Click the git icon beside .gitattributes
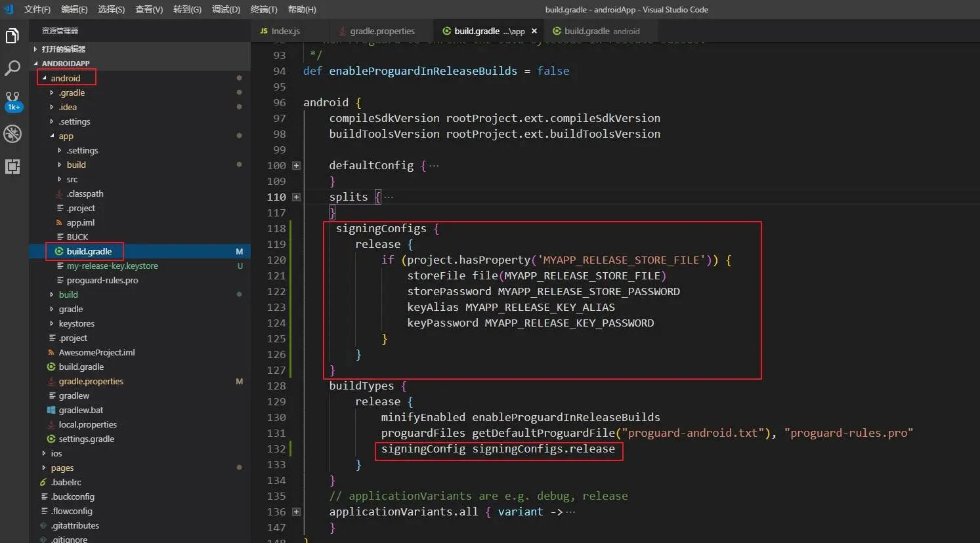Viewport: 980px width, 543px height. [43, 525]
